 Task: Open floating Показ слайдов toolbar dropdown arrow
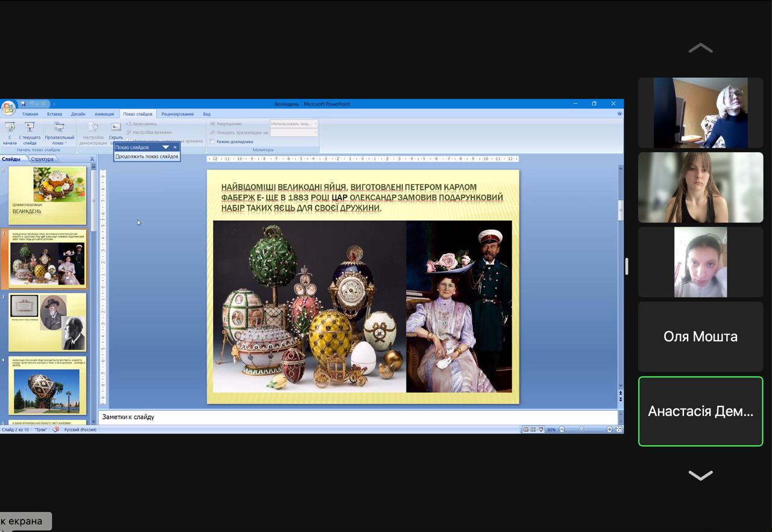coord(165,147)
